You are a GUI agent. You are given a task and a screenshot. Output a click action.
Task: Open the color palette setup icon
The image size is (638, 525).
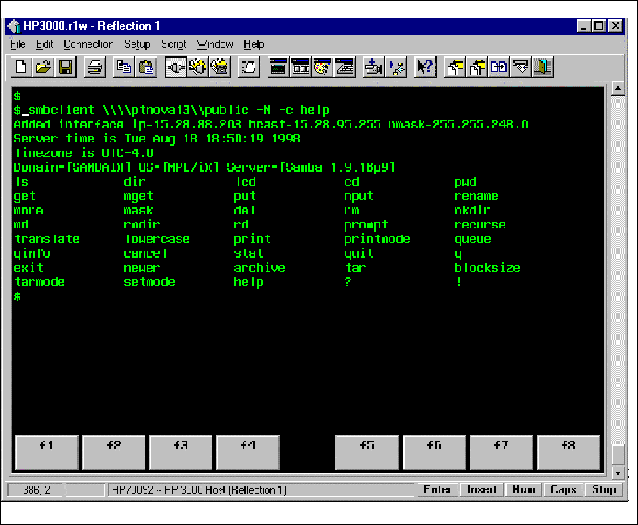tap(323, 67)
